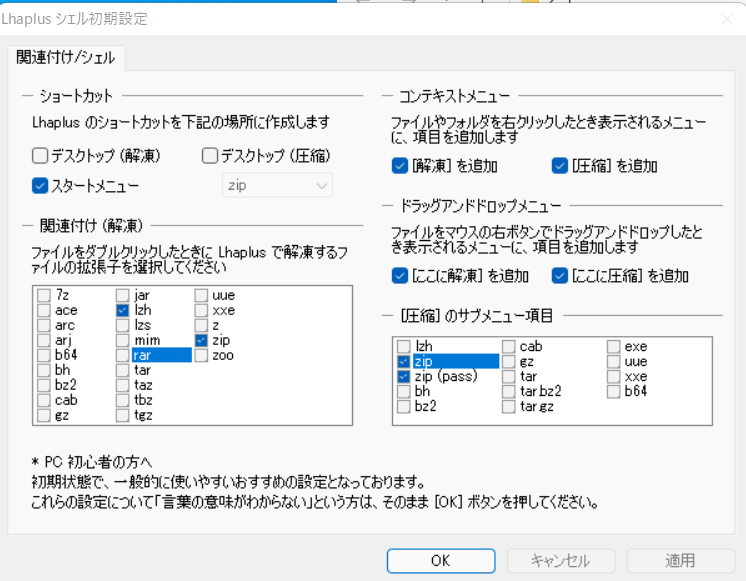Check tar bz2 in 圧縮 submenu list
The image size is (746, 581).
point(509,392)
